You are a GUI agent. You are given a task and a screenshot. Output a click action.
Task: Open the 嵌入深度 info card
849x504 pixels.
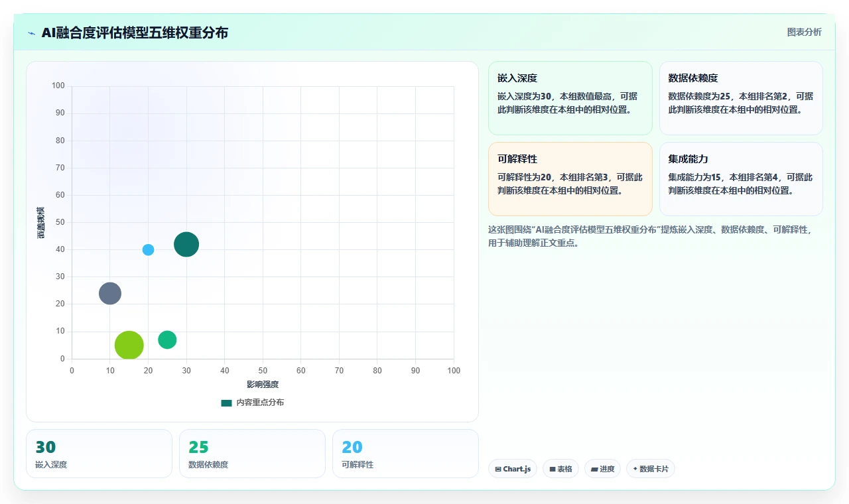(x=570, y=98)
